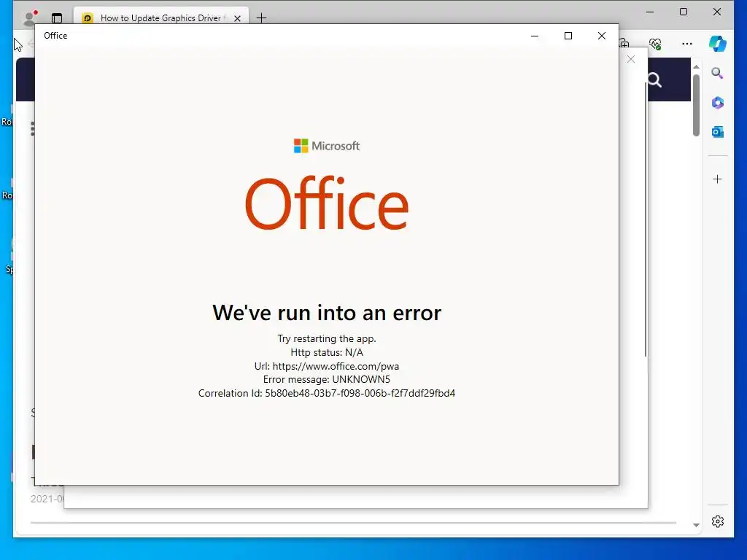Open Edge 'Settings and more' ellipsis menu
Image resolution: width=747 pixels, height=560 pixels.
[687, 44]
